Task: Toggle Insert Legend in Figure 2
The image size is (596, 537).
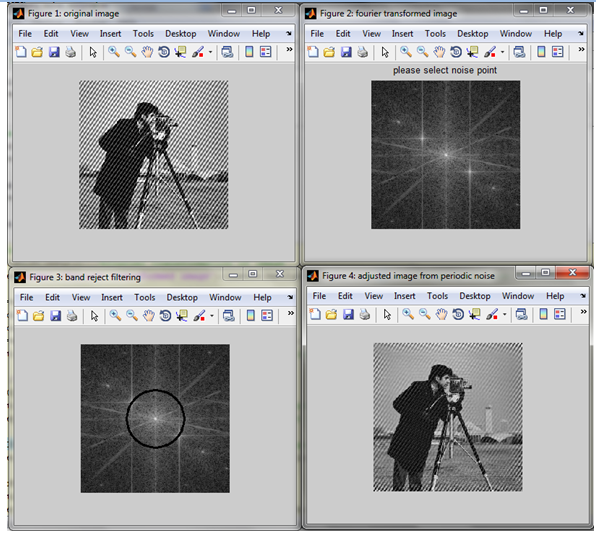Action: (x=558, y=52)
